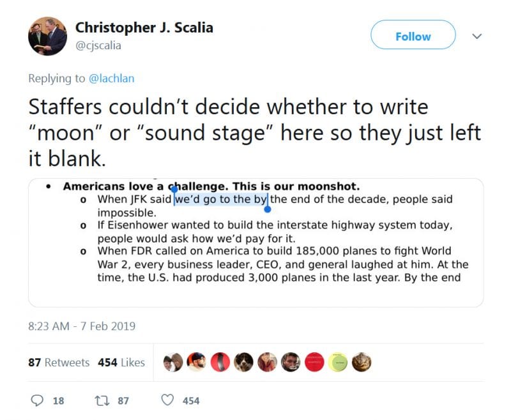View the 454 Likes list

click(121, 362)
